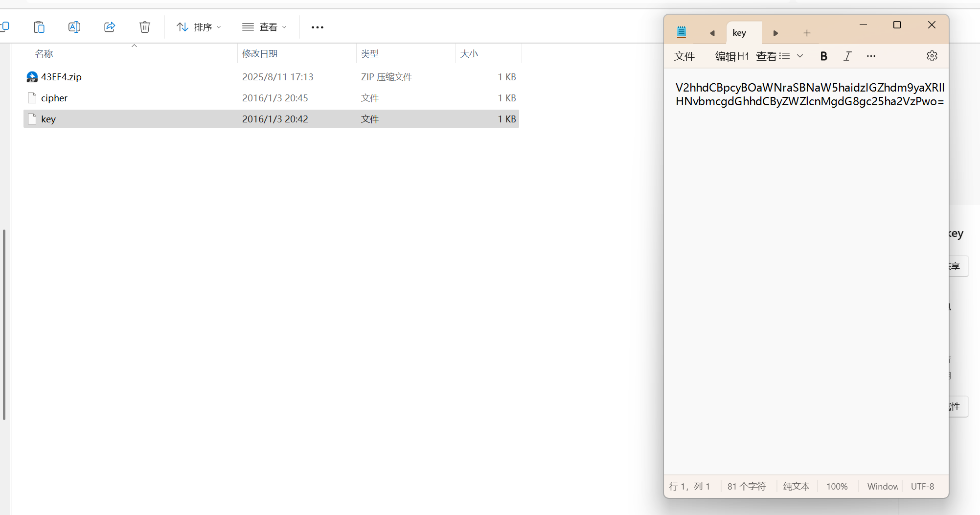Viewport: 980px width, 515px height.
Task: Expand the 查看 view dropdown in Explorer
Action: 264,27
